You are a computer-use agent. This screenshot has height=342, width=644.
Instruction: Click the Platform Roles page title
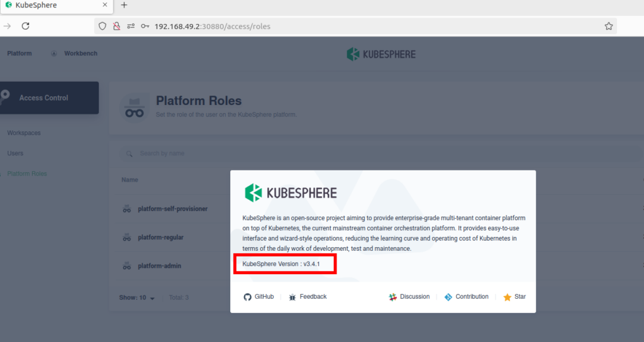[x=199, y=101]
